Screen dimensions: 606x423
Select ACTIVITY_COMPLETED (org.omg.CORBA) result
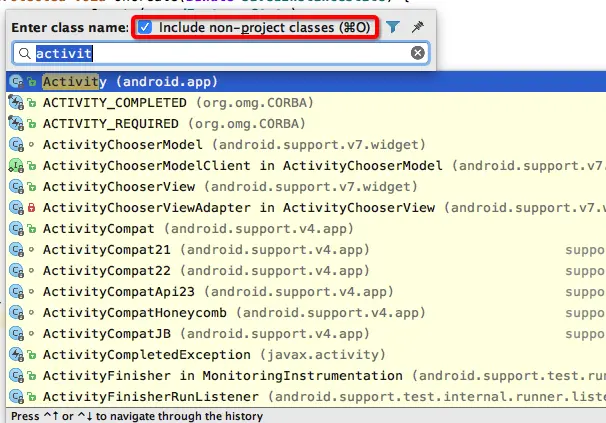[x=306, y=102]
